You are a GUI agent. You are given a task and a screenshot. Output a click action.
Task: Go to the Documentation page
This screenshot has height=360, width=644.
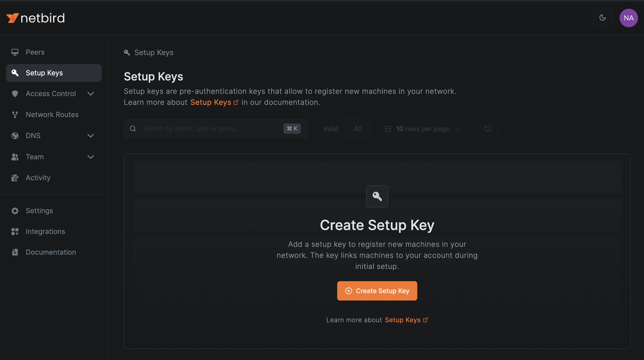click(x=51, y=252)
